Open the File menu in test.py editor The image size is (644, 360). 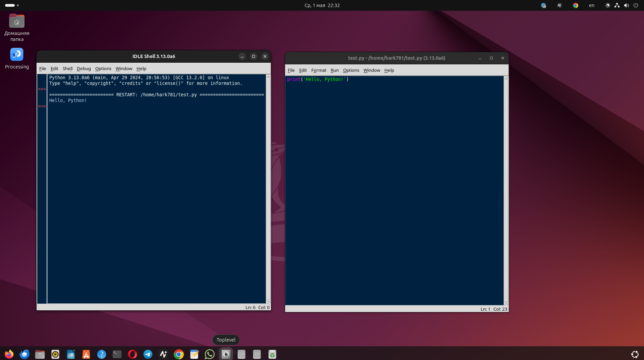tap(291, 70)
